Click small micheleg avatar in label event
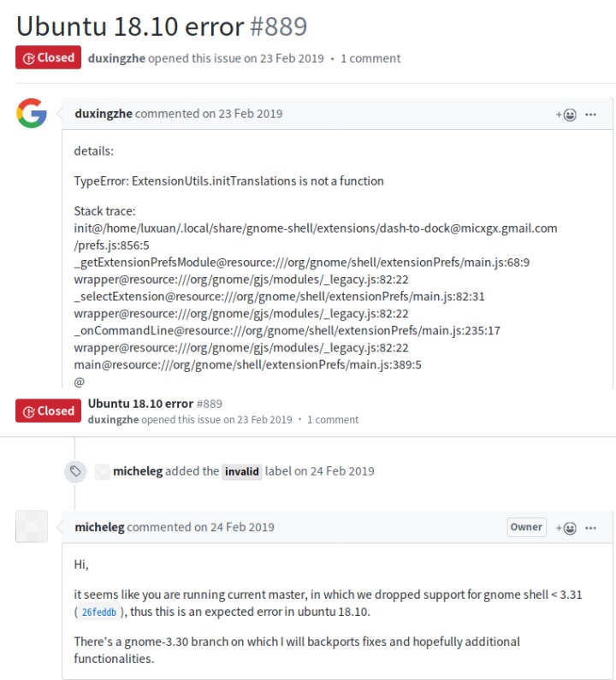Image resolution: width=616 pixels, height=680 pixels. [x=103, y=471]
